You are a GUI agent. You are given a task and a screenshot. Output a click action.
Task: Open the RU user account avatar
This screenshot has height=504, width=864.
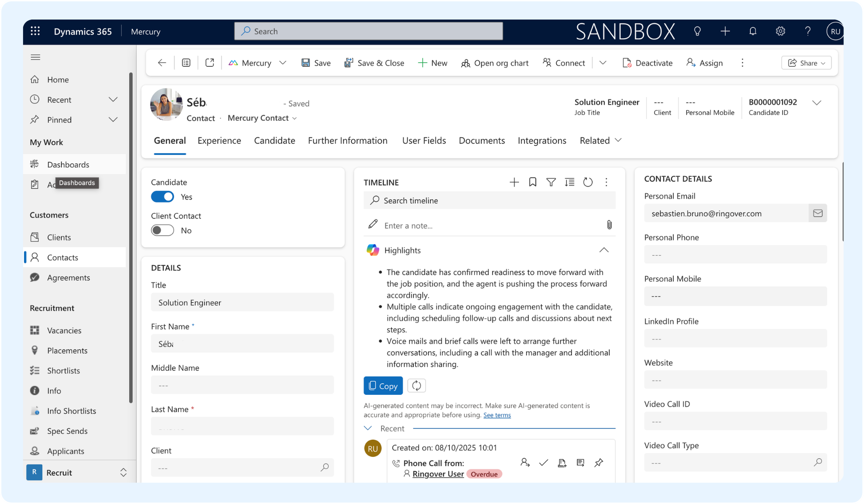coord(835,31)
